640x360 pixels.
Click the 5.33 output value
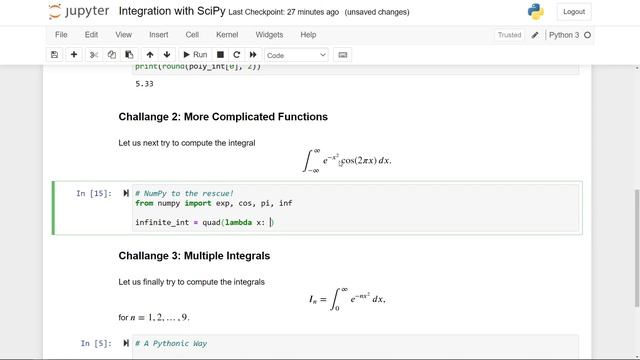coord(144,84)
